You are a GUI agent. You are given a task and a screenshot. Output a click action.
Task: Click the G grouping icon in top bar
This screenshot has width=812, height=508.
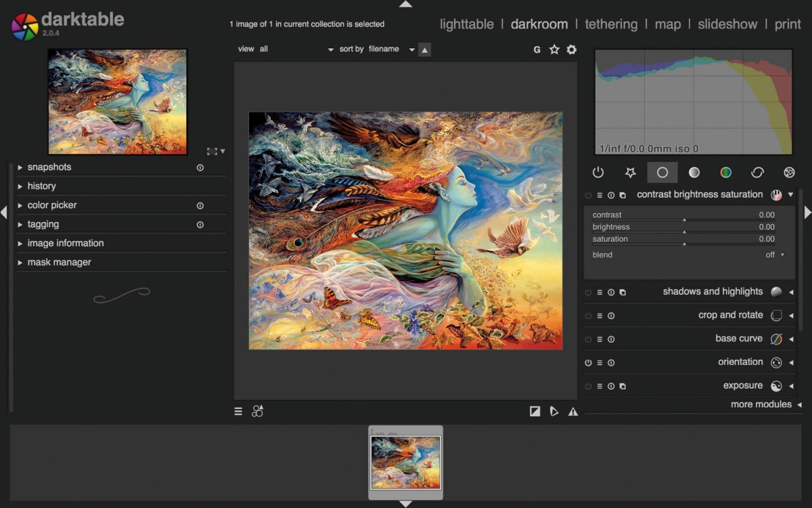[x=537, y=49]
